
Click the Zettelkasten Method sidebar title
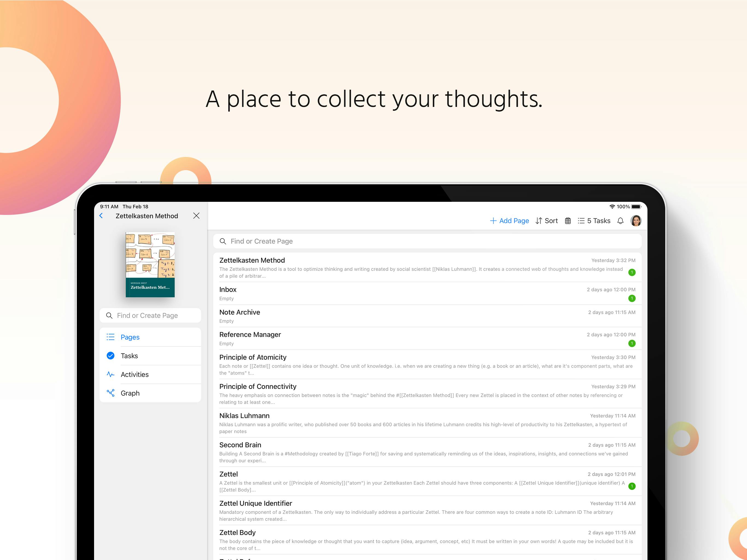point(147,216)
